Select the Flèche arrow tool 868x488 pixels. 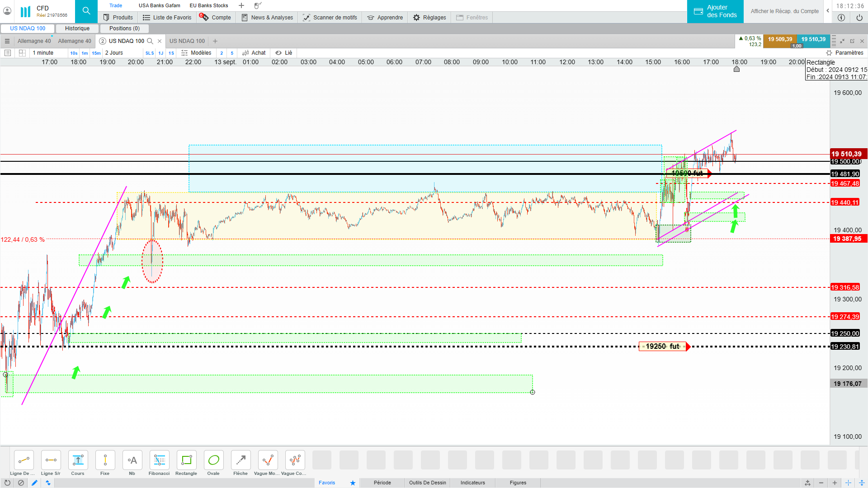[x=241, y=460]
